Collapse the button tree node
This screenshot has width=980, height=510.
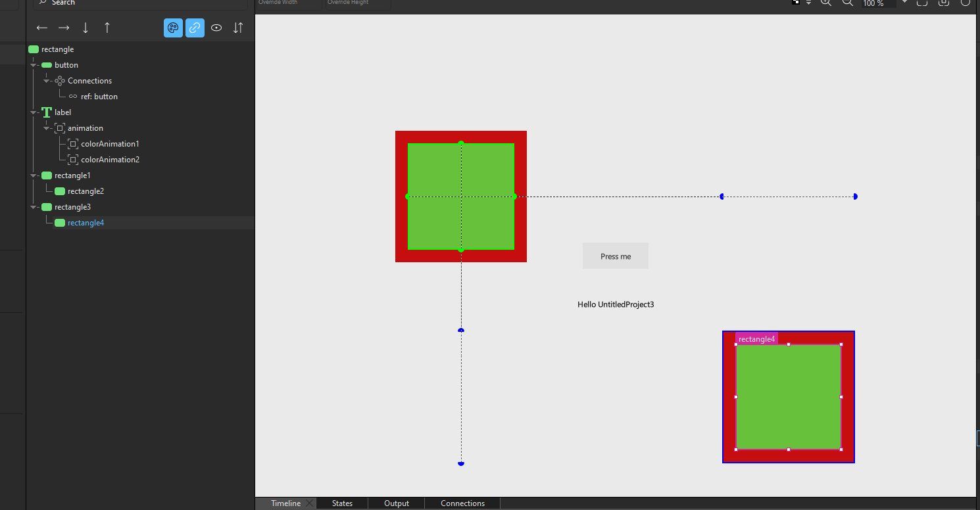[x=34, y=65]
